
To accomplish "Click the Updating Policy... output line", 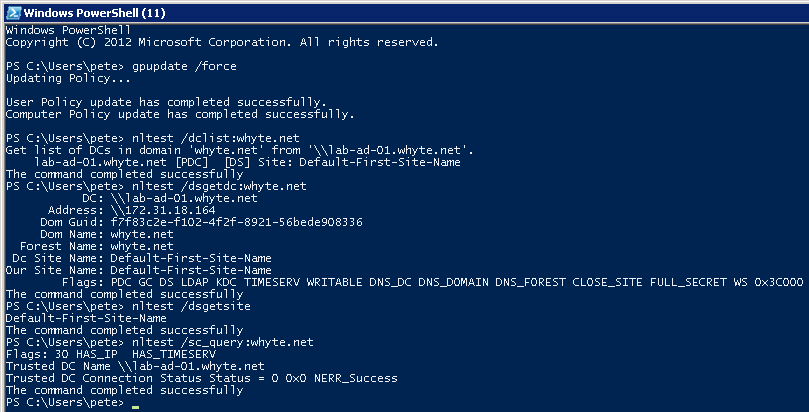I will point(68,79).
